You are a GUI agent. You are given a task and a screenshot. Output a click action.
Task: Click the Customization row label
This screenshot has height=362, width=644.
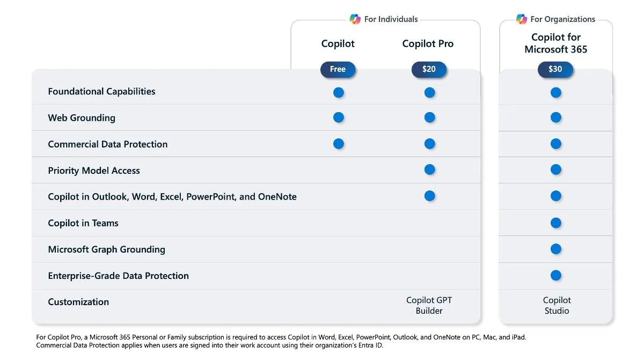point(78,302)
